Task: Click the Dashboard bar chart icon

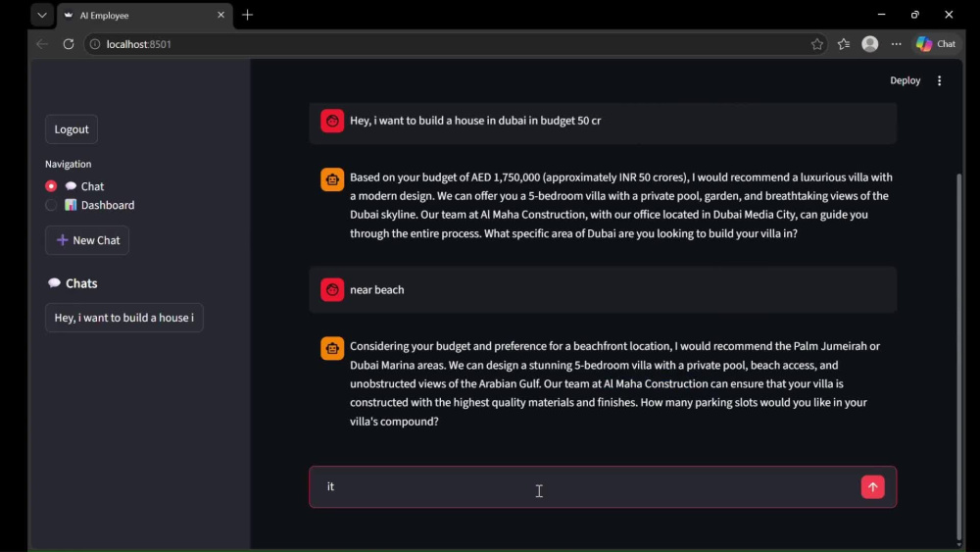Action: coord(71,205)
